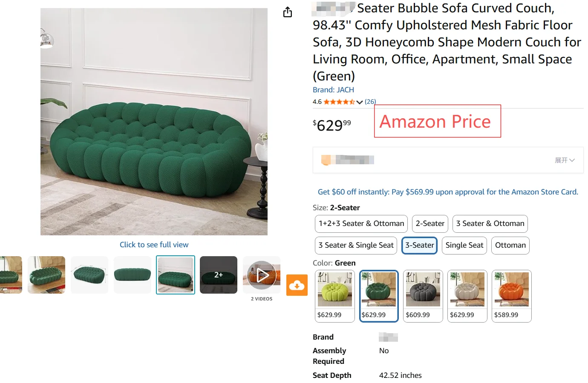
Task: Open the Amazon Store Card $60 off offer
Action: point(448,192)
